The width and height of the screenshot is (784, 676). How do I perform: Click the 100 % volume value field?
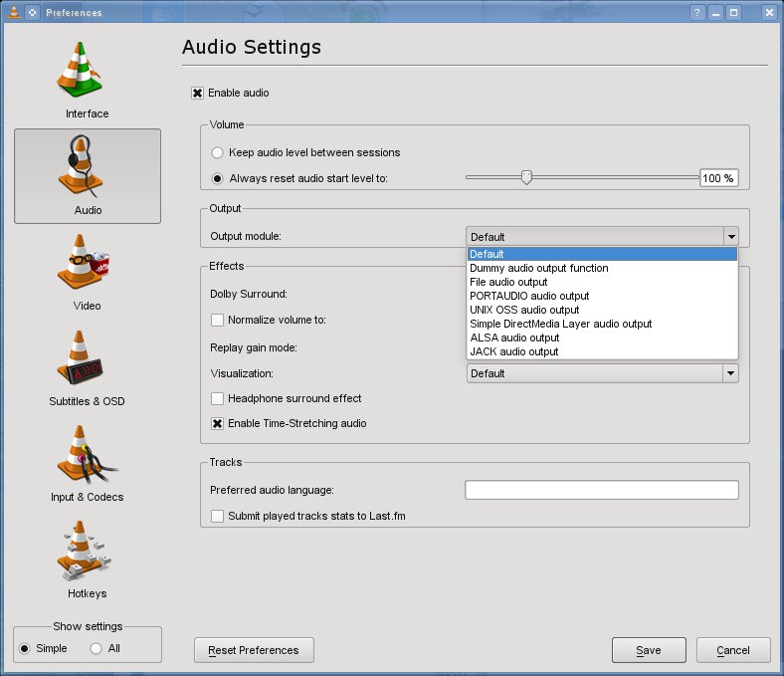[718, 178]
